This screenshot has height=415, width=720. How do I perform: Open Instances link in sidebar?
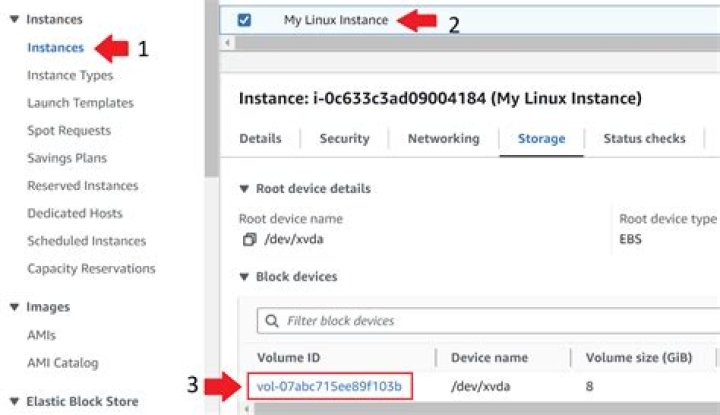point(56,48)
